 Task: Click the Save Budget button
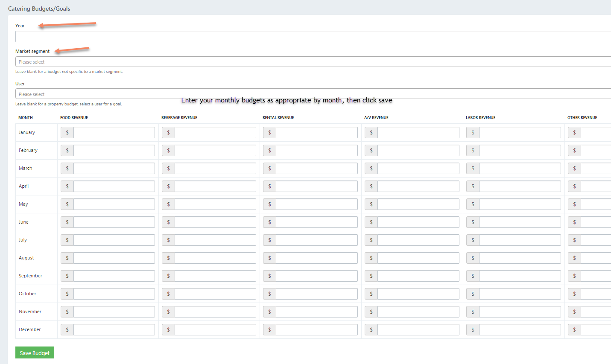[35, 353]
